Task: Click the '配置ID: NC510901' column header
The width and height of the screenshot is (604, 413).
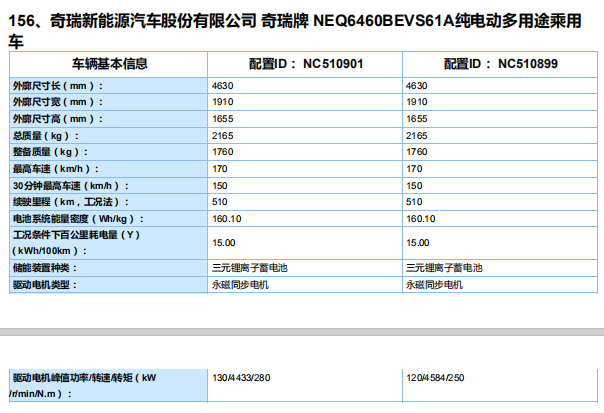Action: pyautogui.click(x=306, y=64)
